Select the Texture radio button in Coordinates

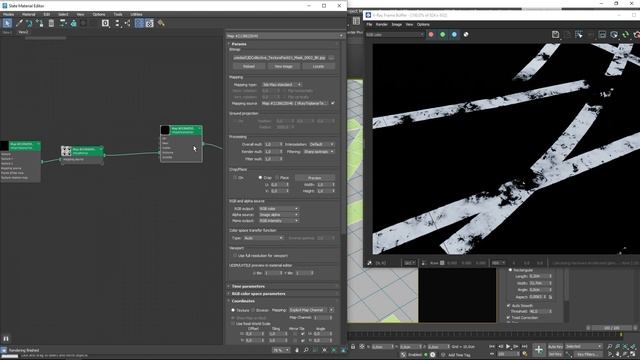pos(233,310)
